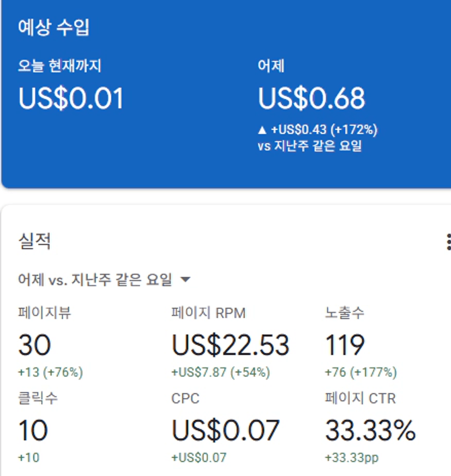
Task: Select the 페이지뷰 metric value 30
Action: pyautogui.click(x=35, y=345)
